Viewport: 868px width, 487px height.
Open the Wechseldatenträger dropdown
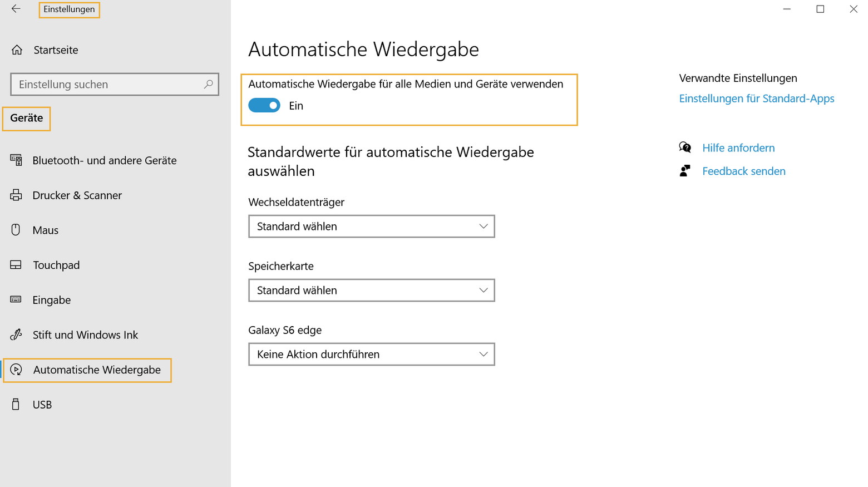point(371,227)
